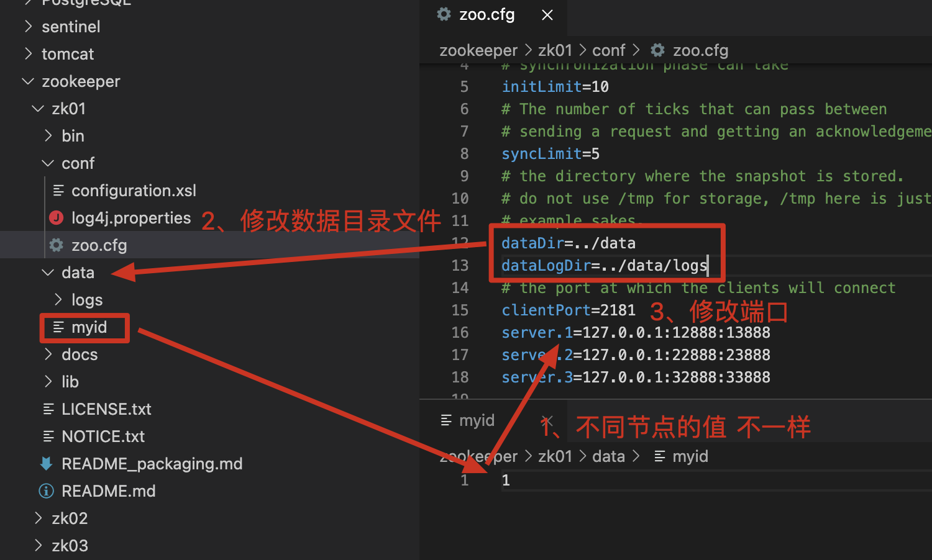
Task: Click file icon beside NOTICE.txt
Action: click(x=48, y=436)
